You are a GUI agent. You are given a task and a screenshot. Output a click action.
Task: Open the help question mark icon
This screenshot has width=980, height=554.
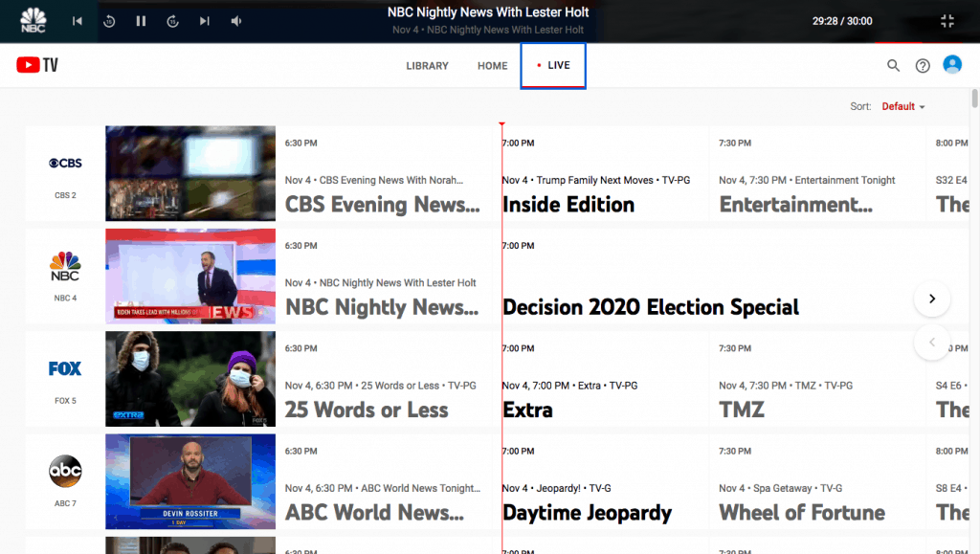(923, 66)
